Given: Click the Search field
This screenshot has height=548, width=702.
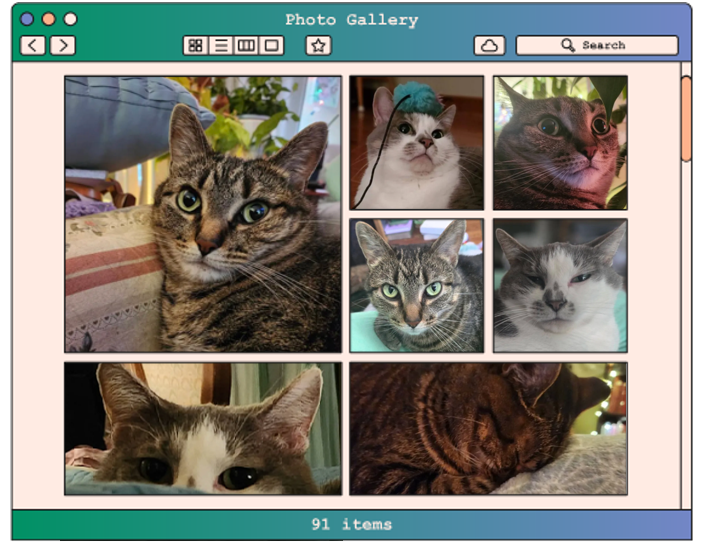Looking at the screenshot, I should (x=597, y=45).
